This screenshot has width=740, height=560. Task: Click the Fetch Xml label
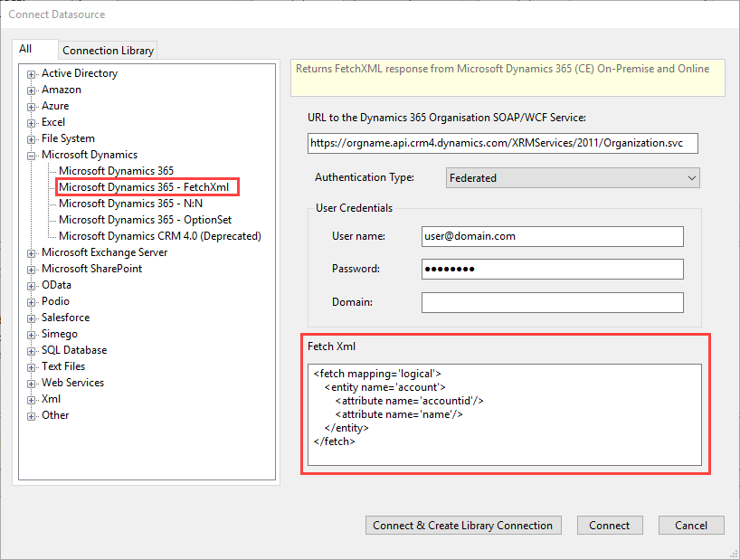pyautogui.click(x=331, y=346)
